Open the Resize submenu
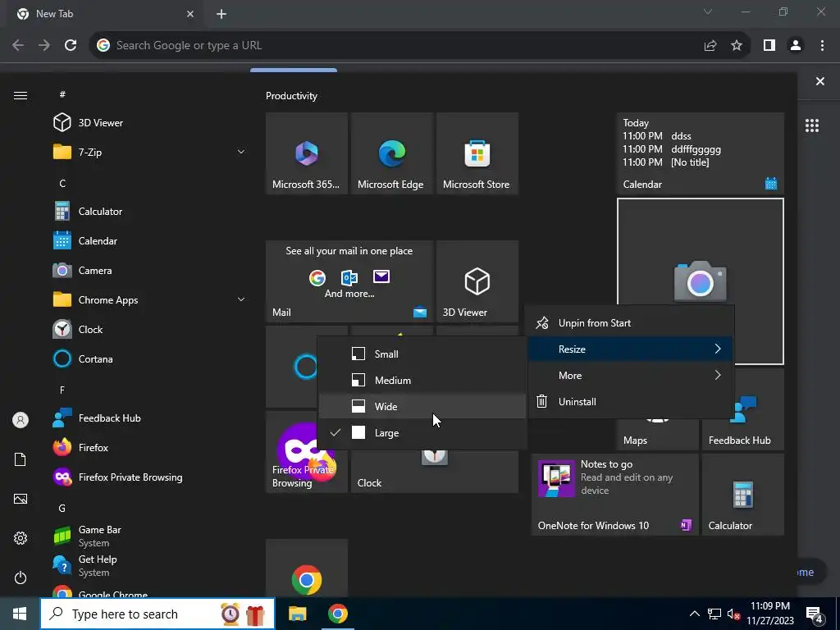This screenshot has width=840, height=630. click(x=631, y=349)
